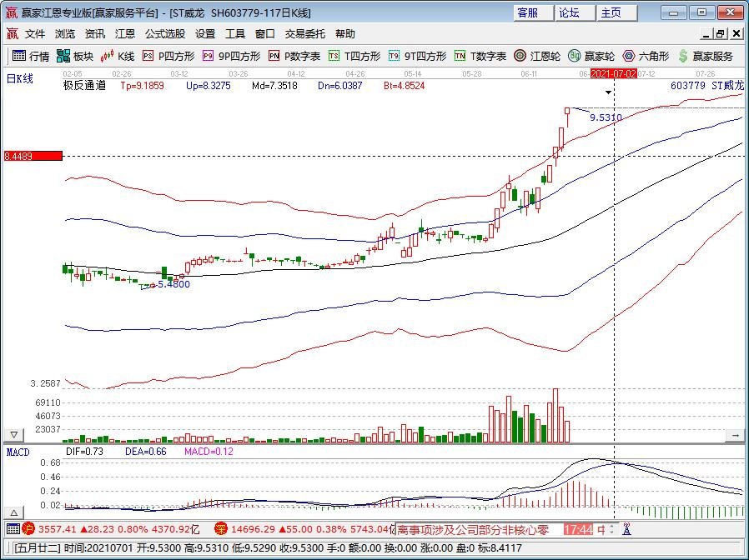Click the 9.5310 high price label
The image size is (749, 560).
tap(606, 117)
